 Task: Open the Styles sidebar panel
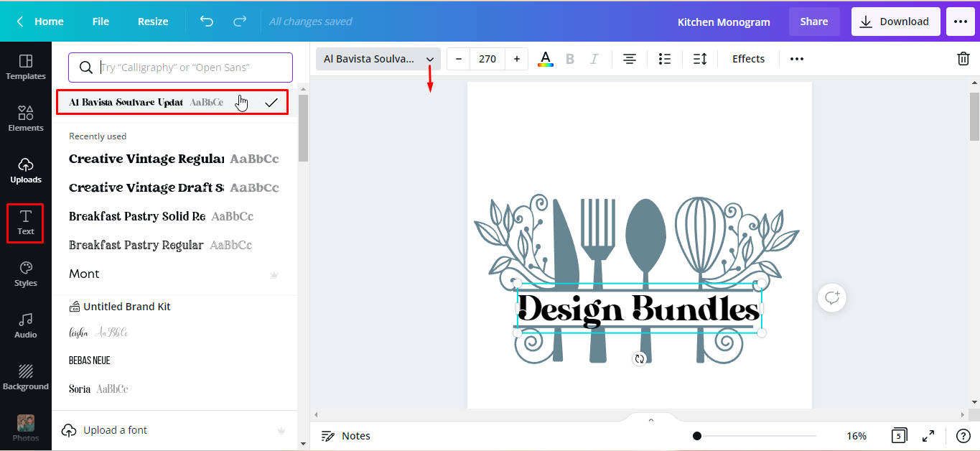[26, 274]
